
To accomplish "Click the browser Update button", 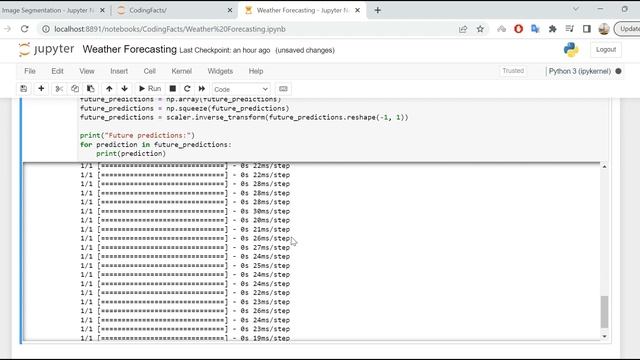I will (x=627, y=29).
